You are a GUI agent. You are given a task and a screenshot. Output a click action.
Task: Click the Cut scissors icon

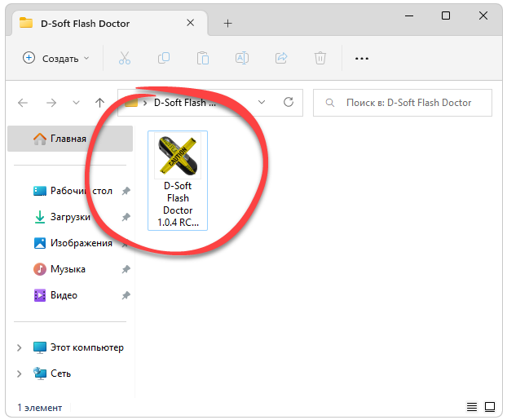point(125,58)
